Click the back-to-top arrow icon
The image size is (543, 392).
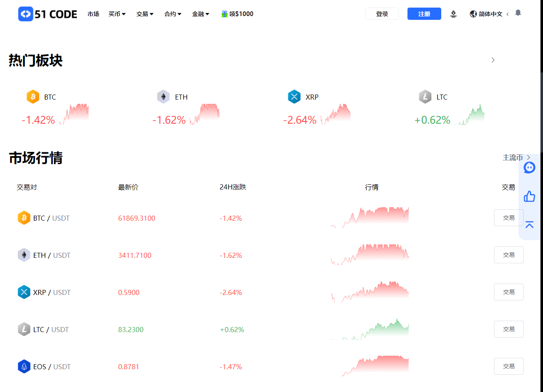tap(529, 225)
